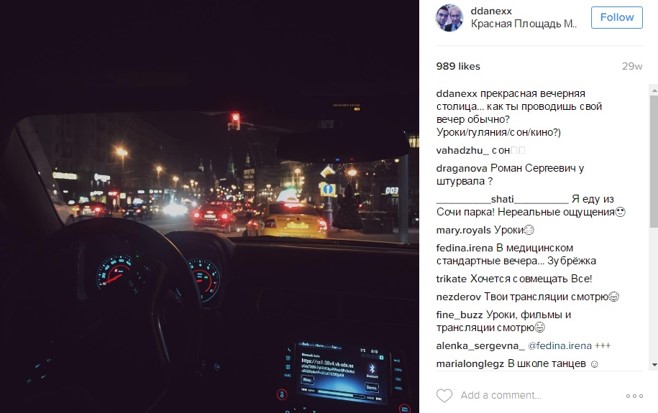Click the heart like icon
The image size is (658, 413).
444,395
